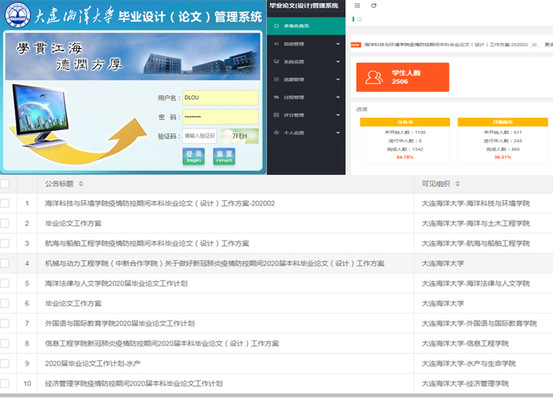Image resolution: width=553 pixels, height=399 pixels.
Task: Open the 信息工程学院 announcement in row 8
Action: click(162, 344)
